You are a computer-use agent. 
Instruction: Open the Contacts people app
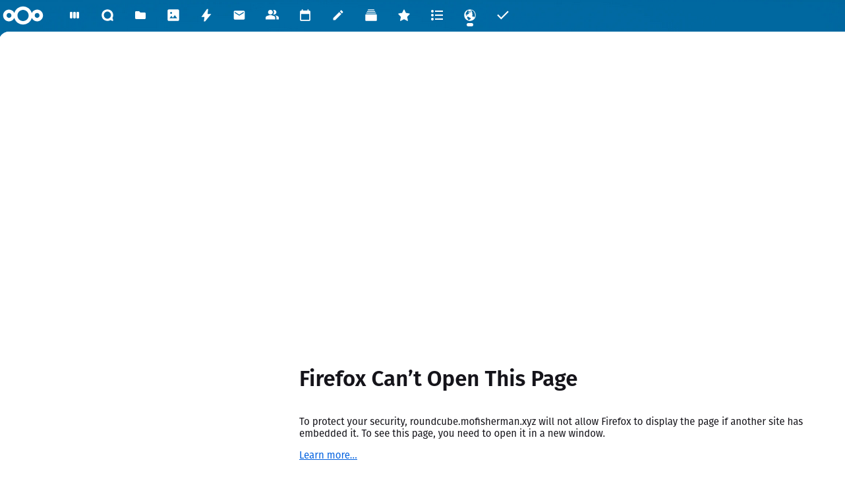click(272, 15)
